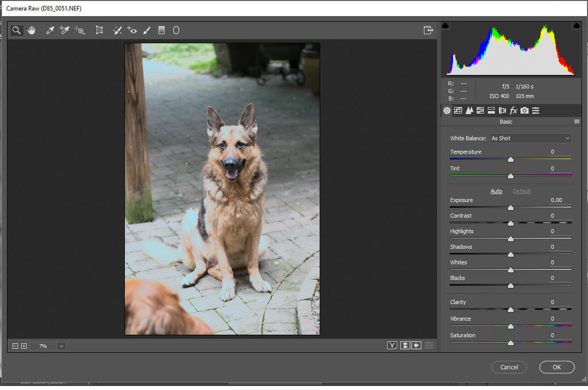Switch to the Tone Curve tab
The width and height of the screenshot is (588, 390).
click(x=458, y=110)
